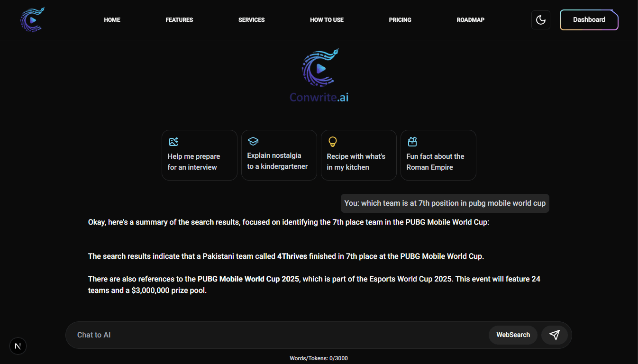The image size is (638, 364).
Task: Toggle dark mode with the moon icon
Action: pyautogui.click(x=540, y=20)
